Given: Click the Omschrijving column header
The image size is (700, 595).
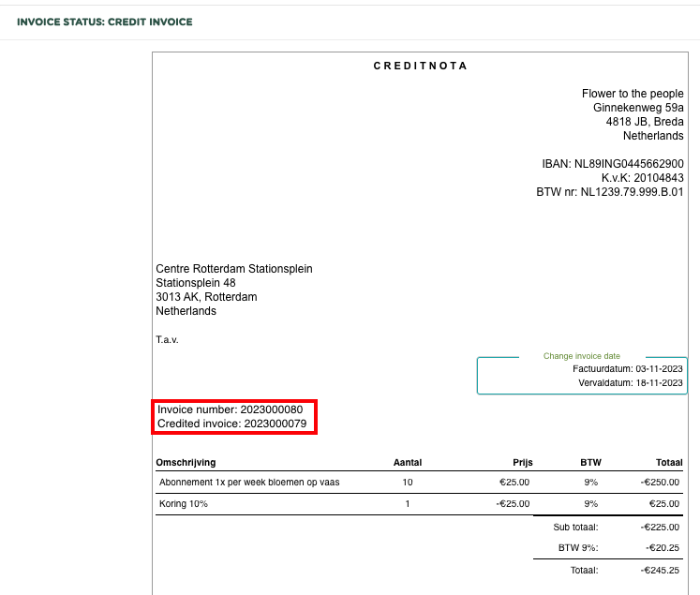Looking at the screenshot, I should (x=186, y=463).
